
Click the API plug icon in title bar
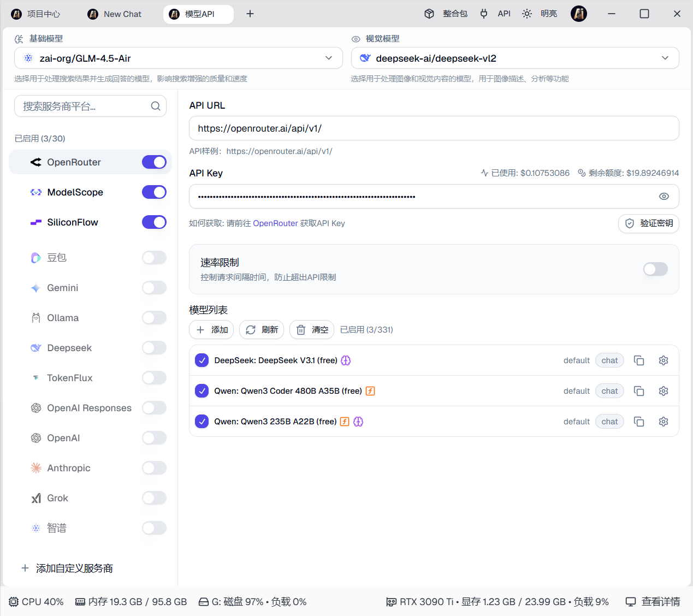point(484,14)
